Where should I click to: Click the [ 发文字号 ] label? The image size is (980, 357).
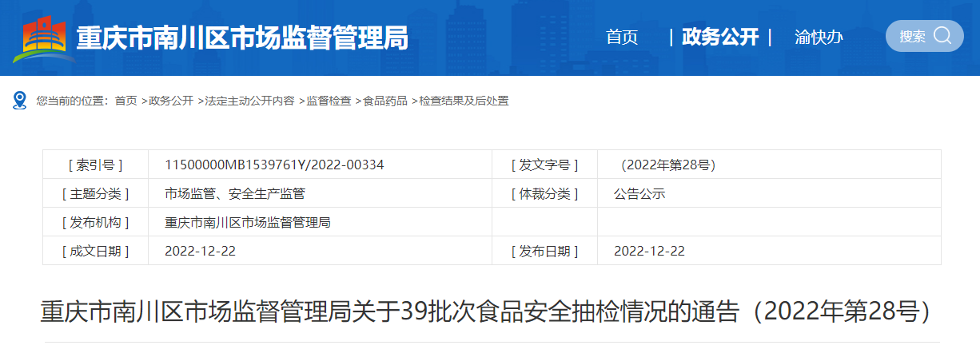point(544,165)
